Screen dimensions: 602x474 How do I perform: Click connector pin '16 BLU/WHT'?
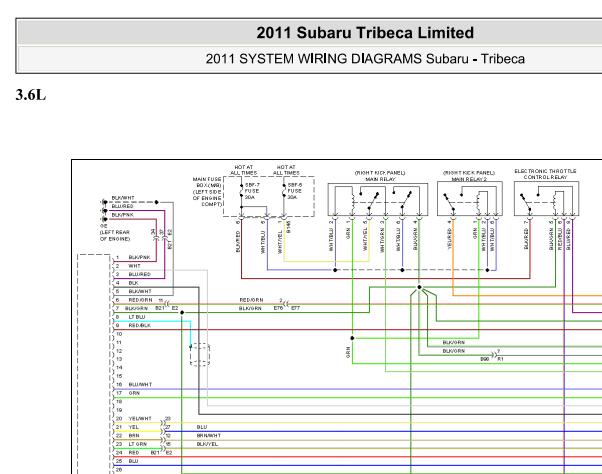134,385
